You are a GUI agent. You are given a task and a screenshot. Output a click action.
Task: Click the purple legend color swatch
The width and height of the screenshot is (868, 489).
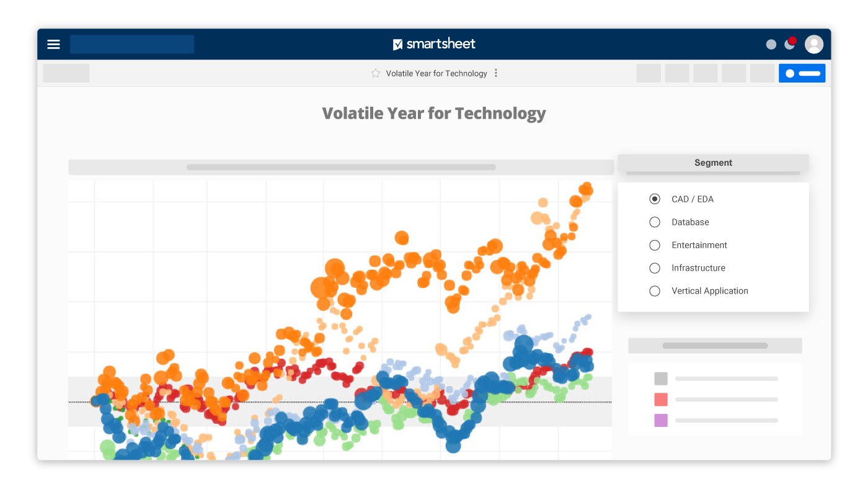(661, 421)
